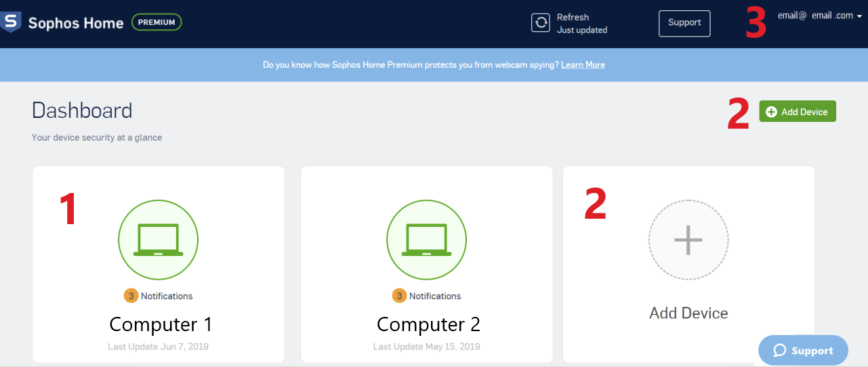Open the Computer 2 name label
Viewport: 868px width, 367px height.
click(x=428, y=324)
